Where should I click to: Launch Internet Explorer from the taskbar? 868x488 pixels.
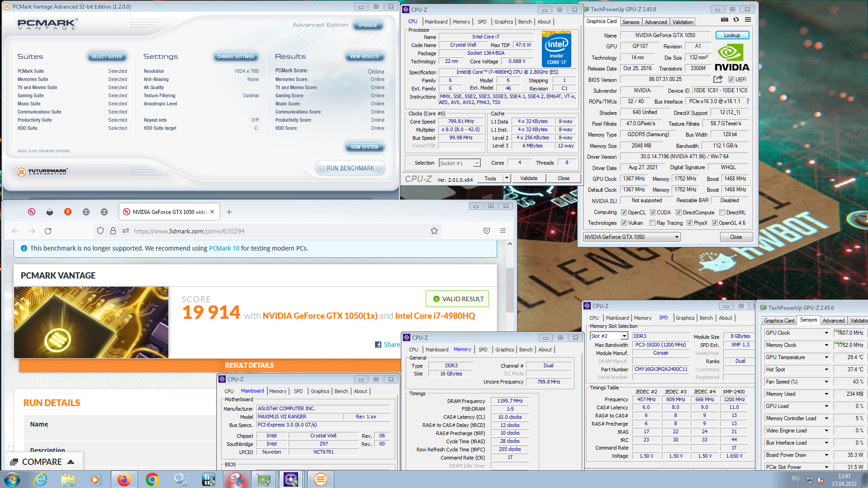[x=41, y=479]
